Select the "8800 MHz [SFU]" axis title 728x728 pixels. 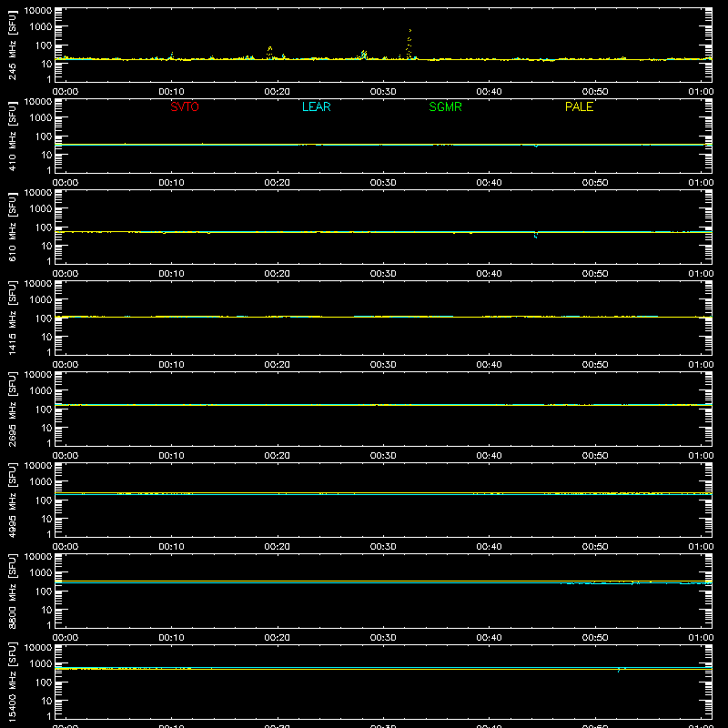point(12,591)
